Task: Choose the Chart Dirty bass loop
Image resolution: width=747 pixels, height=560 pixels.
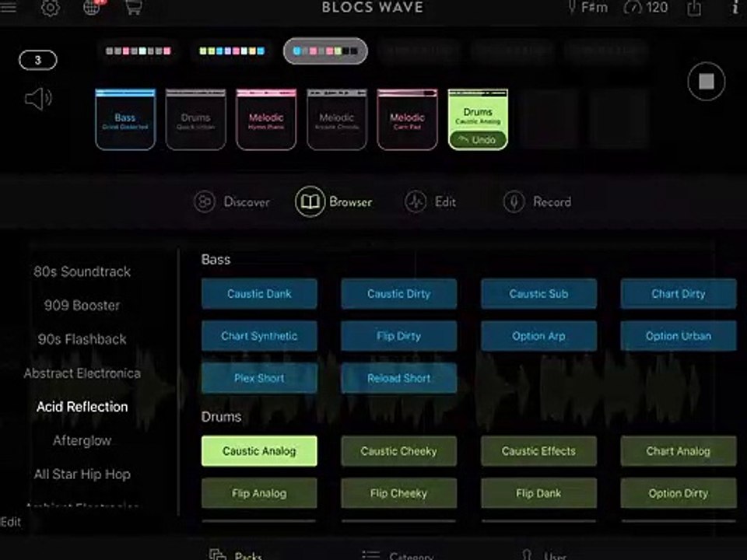Action: click(679, 294)
